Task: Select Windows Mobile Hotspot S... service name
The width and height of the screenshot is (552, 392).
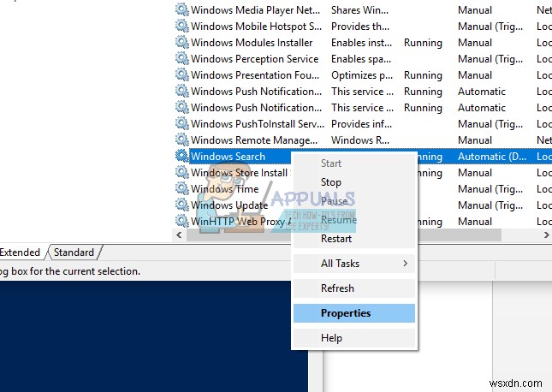Action: point(256,27)
